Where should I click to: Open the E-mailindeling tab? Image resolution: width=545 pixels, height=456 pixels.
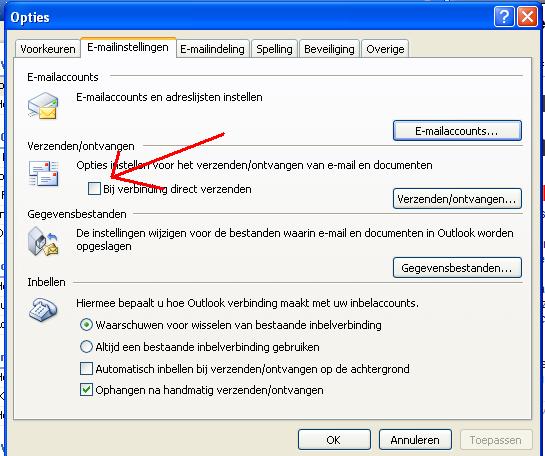click(x=212, y=49)
